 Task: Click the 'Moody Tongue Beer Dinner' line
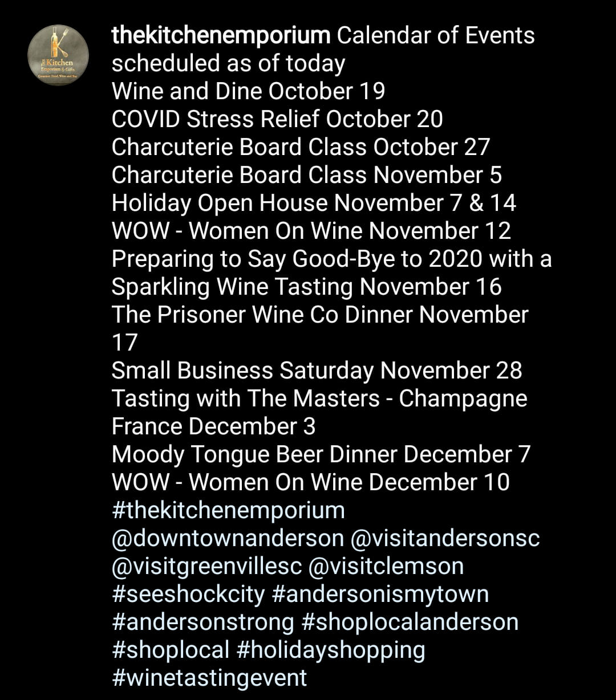point(321,455)
